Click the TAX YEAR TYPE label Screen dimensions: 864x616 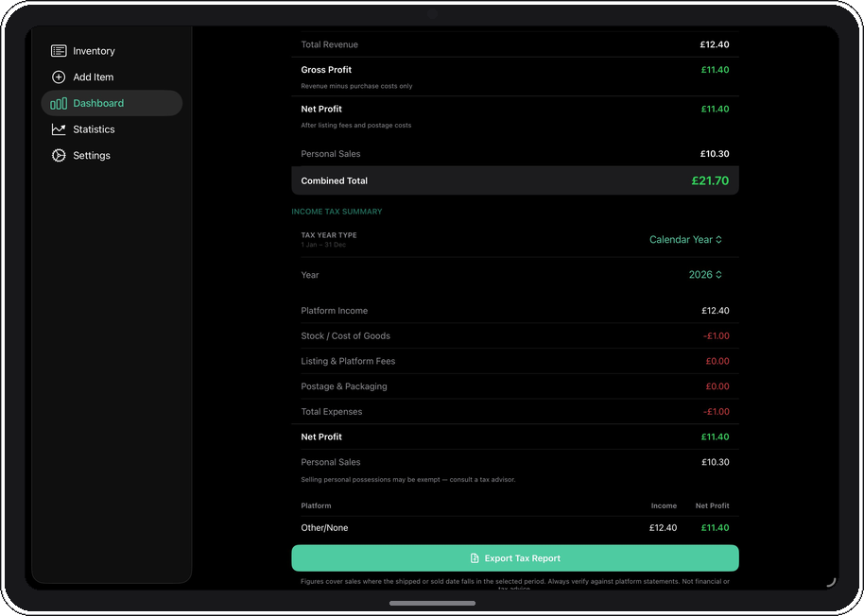pos(329,235)
